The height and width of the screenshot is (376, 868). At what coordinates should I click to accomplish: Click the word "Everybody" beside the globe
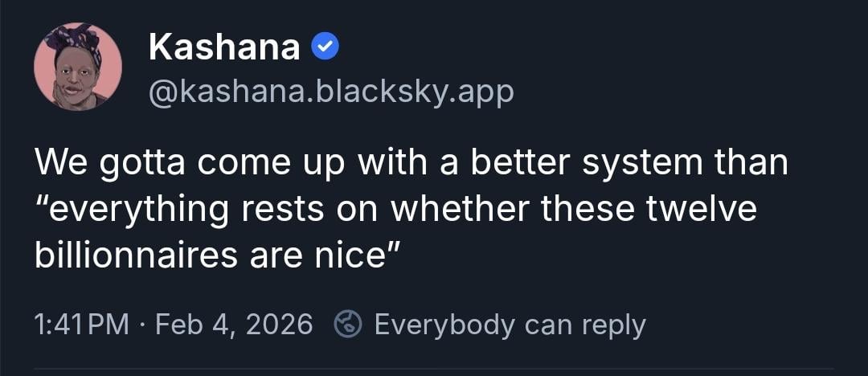[x=444, y=325]
